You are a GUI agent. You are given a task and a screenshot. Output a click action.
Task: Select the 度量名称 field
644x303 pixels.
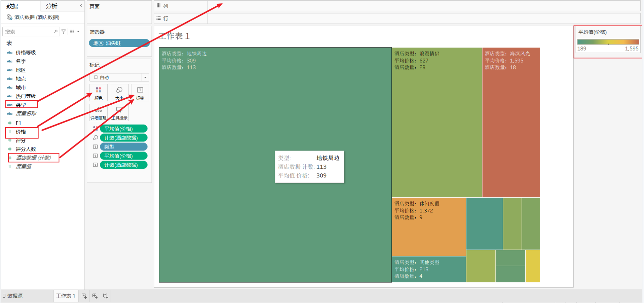pos(26,113)
